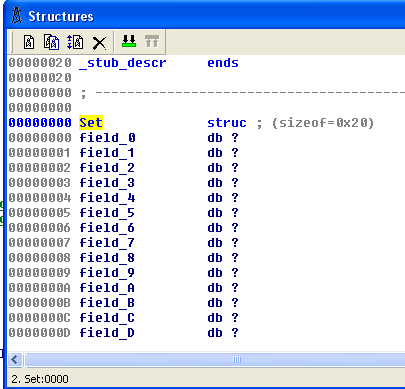Click the add structure type toolbar icon
Viewport: 405px width, 389px height.
[29, 42]
